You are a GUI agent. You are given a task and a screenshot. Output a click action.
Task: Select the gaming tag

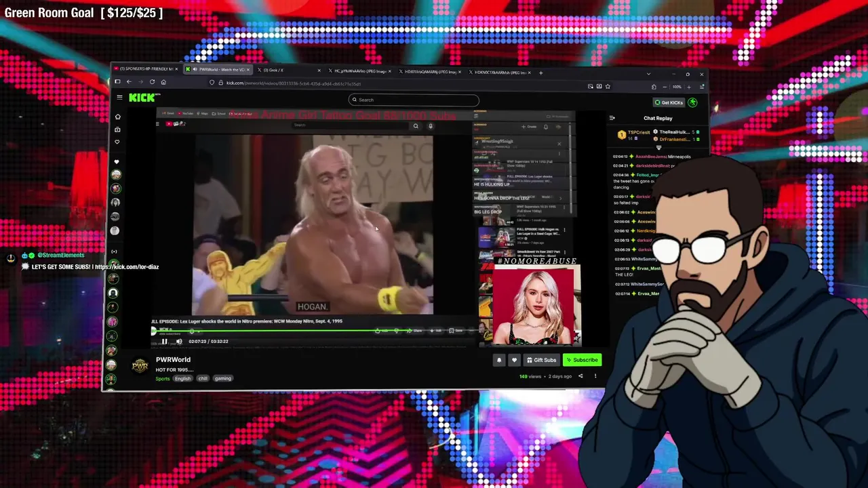[223, 378]
